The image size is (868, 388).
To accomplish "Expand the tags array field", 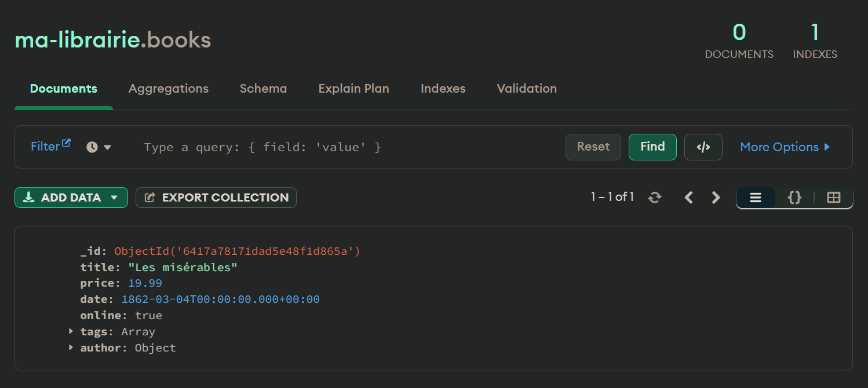I will click(x=71, y=332).
